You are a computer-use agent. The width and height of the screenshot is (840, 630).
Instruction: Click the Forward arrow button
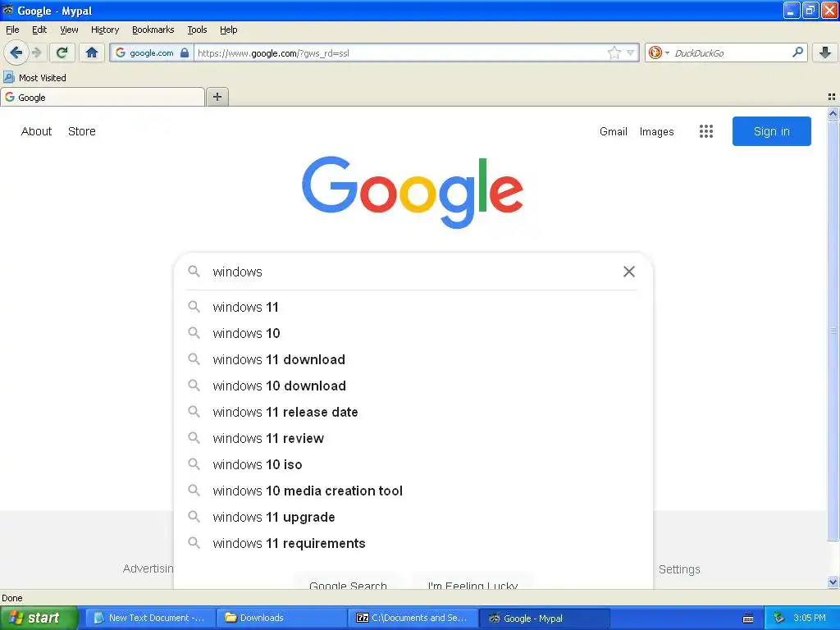point(36,52)
